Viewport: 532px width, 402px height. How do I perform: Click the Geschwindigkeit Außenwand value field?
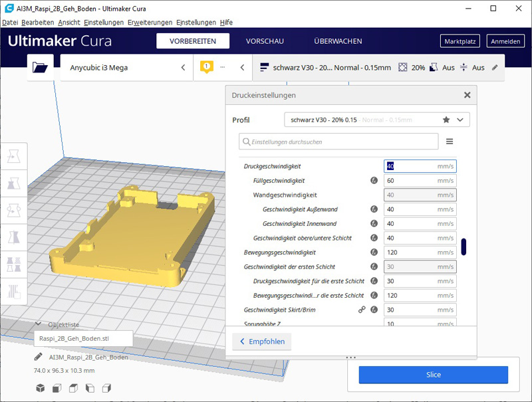pyautogui.click(x=420, y=209)
